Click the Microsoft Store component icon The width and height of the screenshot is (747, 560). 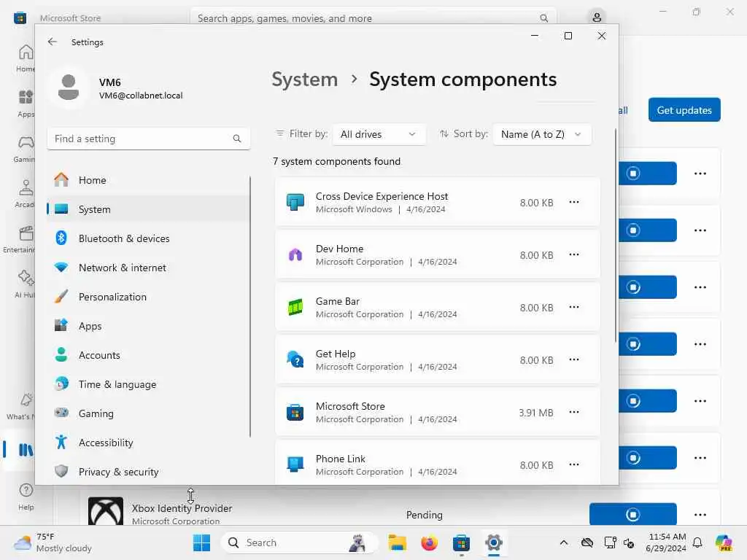pos(295,412)
